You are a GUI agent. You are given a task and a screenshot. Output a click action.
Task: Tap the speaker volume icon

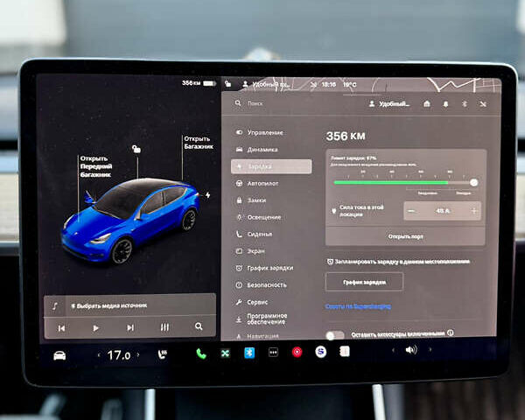coord(411,350)
